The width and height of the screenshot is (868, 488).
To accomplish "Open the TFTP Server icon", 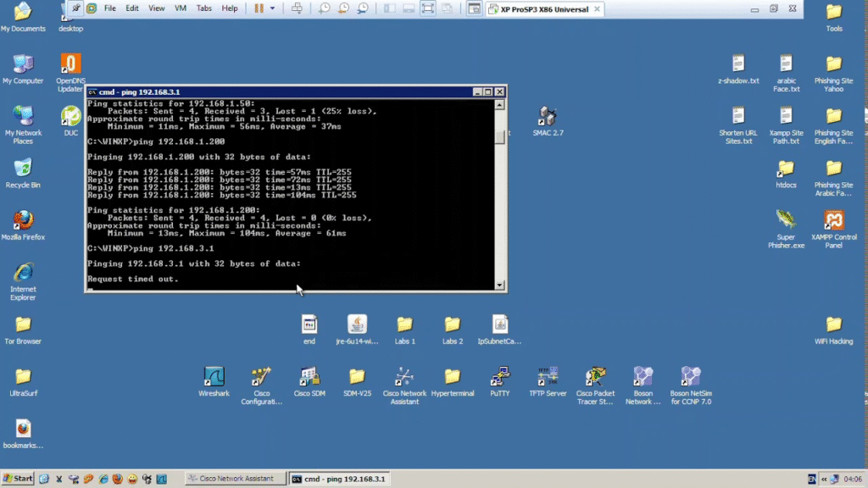I will 548,376.
